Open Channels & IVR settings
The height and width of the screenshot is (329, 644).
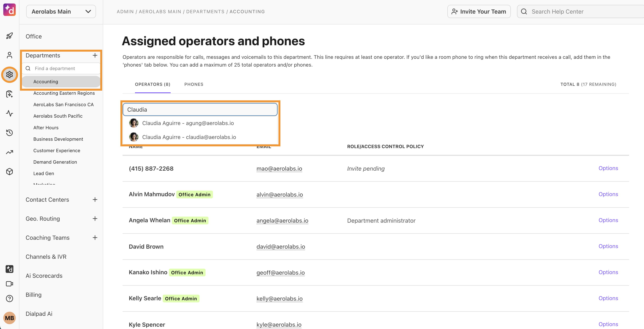coord(46,257)
